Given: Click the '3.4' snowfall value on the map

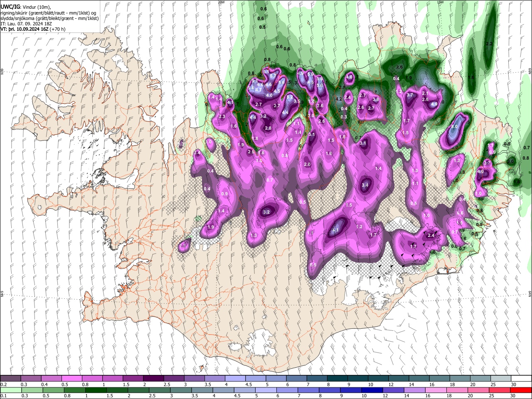Looking at the screenshot, I should coord(365,185).
